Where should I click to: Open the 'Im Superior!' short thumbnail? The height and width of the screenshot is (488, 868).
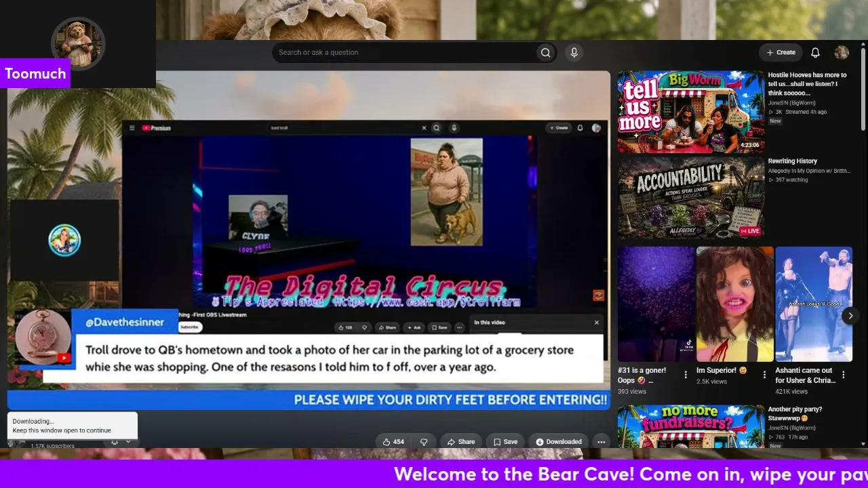[x=735, y=304]
